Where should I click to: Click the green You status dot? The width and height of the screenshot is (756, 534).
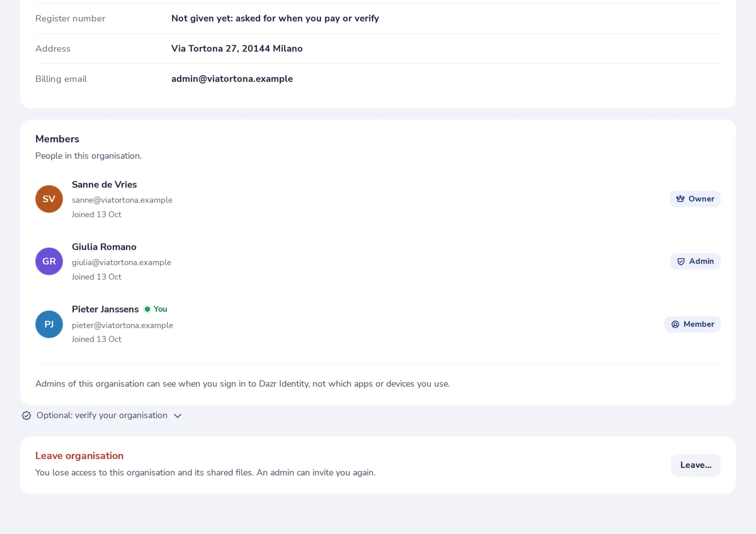(x=147, y=309)
